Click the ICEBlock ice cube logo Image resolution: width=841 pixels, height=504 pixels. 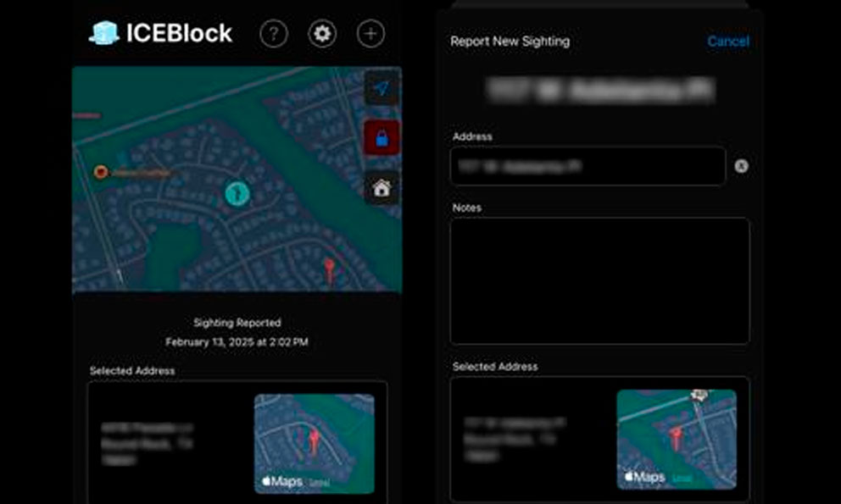point(103,34)
